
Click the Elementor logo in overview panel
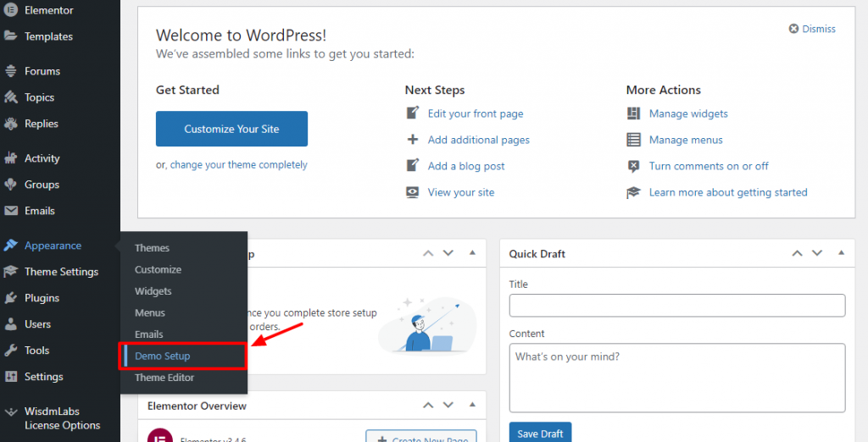click(160, 435)
